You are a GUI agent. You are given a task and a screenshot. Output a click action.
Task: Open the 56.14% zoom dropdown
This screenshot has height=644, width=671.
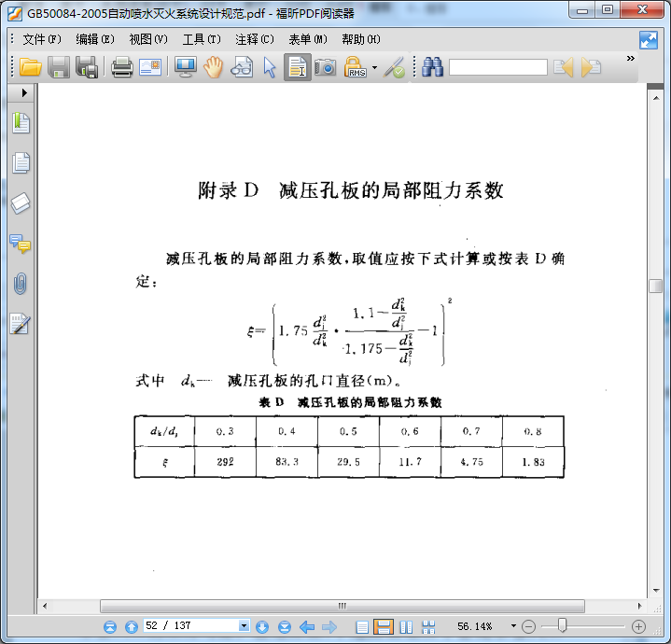point(513,626)
